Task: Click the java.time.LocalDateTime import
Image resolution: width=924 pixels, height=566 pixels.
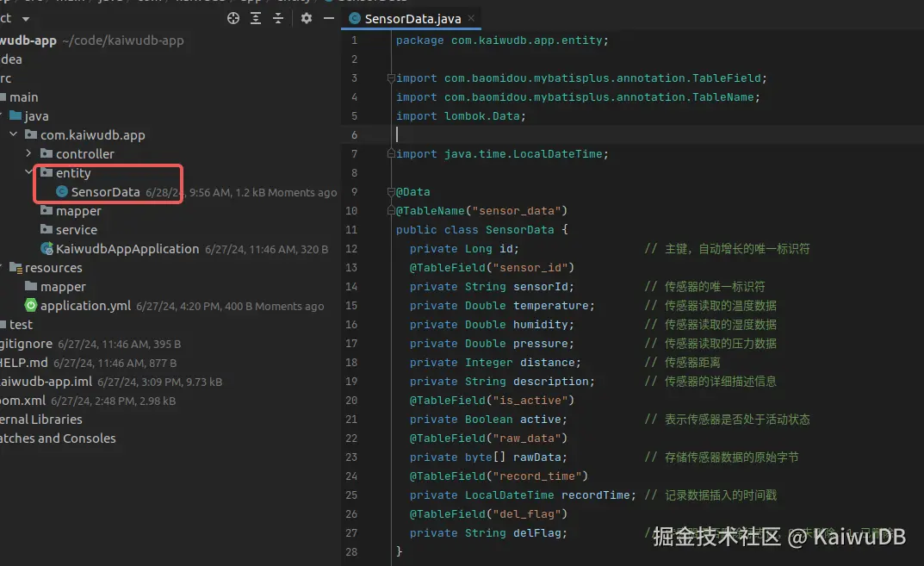Action: (x=502, y=154)
